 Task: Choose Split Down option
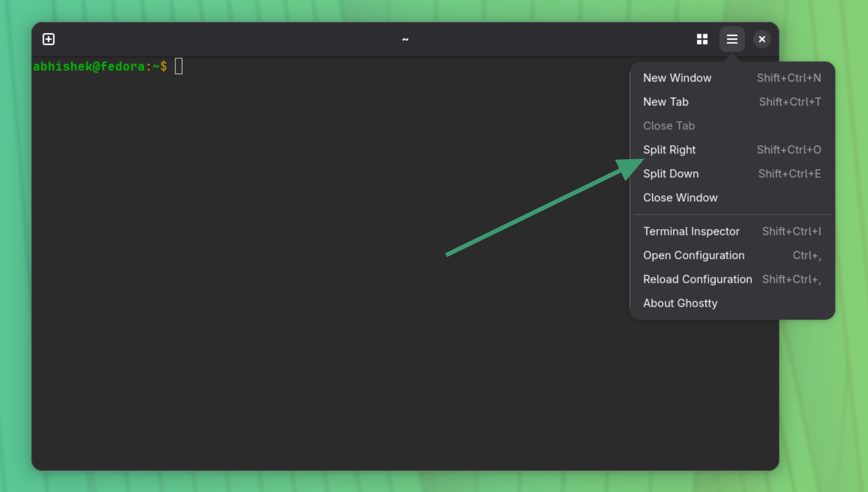(671, 174)
